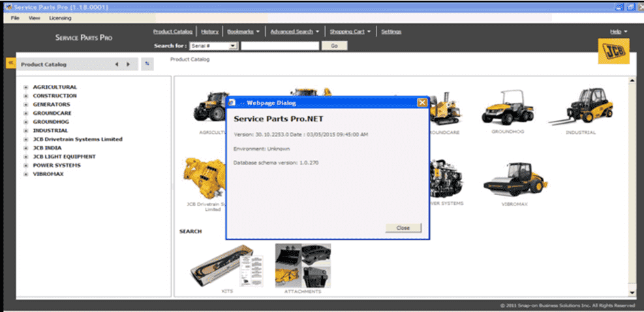The image size is (644, 312).
Task: Expand the VIBROMAX tree node
Action: click(25, 174)
